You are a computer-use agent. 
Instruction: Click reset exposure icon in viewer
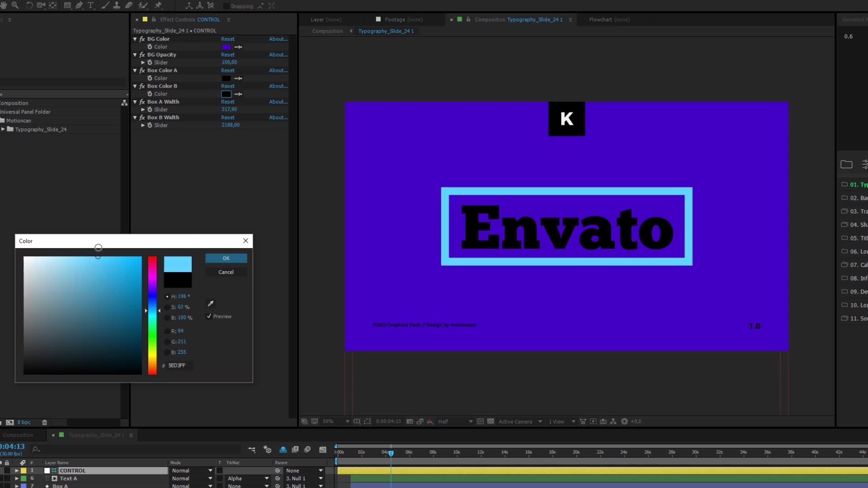coord(624,421)
